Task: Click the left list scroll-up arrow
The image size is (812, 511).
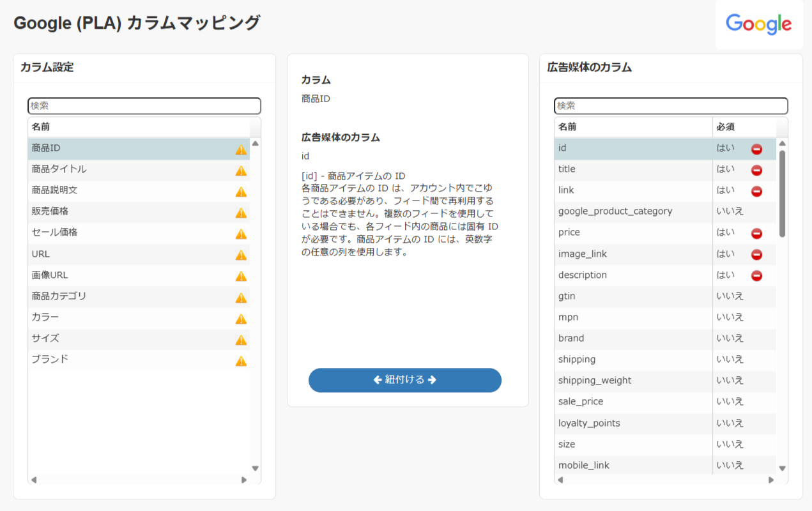Action: pos(256,143)
